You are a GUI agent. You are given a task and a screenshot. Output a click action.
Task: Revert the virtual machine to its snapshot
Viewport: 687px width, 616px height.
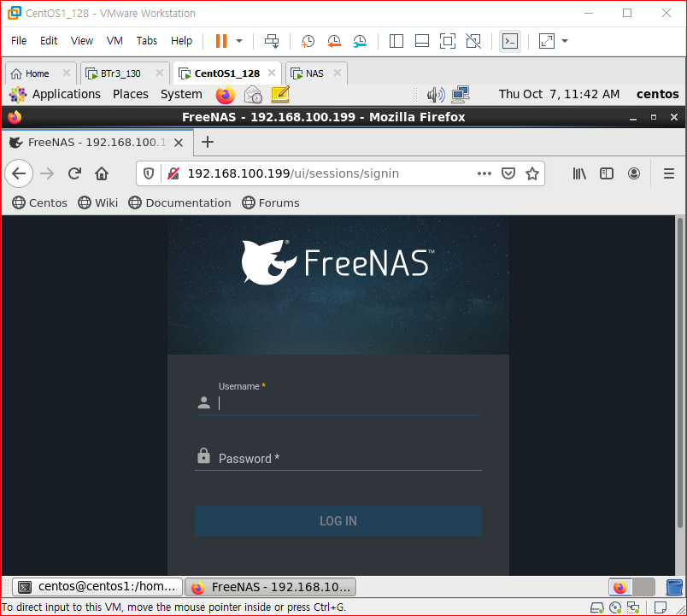(x=334, y=41)
